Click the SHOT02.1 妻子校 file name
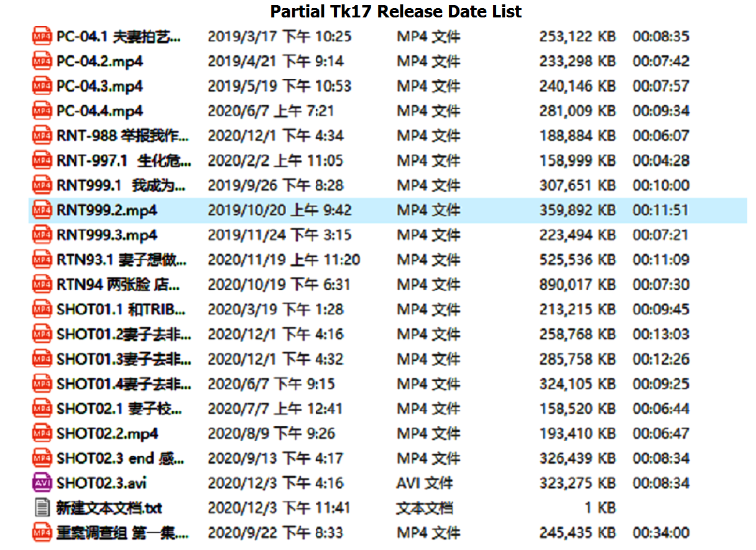 tap(119, 409)
